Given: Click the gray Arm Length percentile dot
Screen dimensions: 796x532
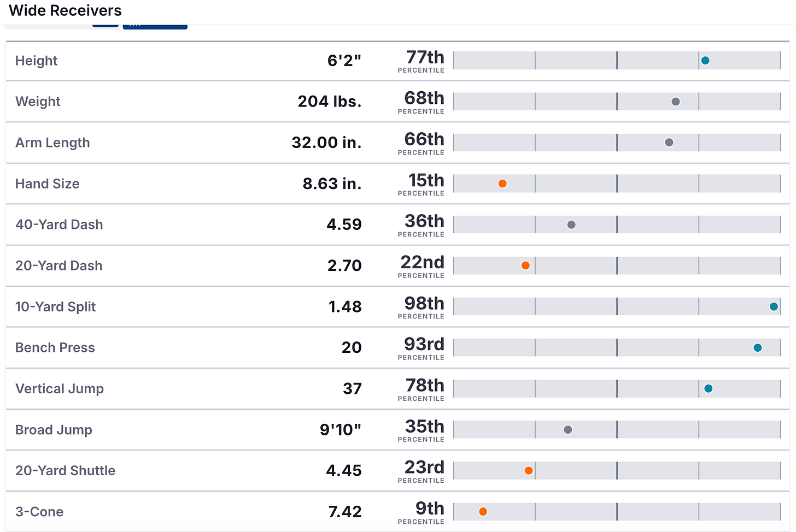Looking at the screenshot, I should point(669,143).
